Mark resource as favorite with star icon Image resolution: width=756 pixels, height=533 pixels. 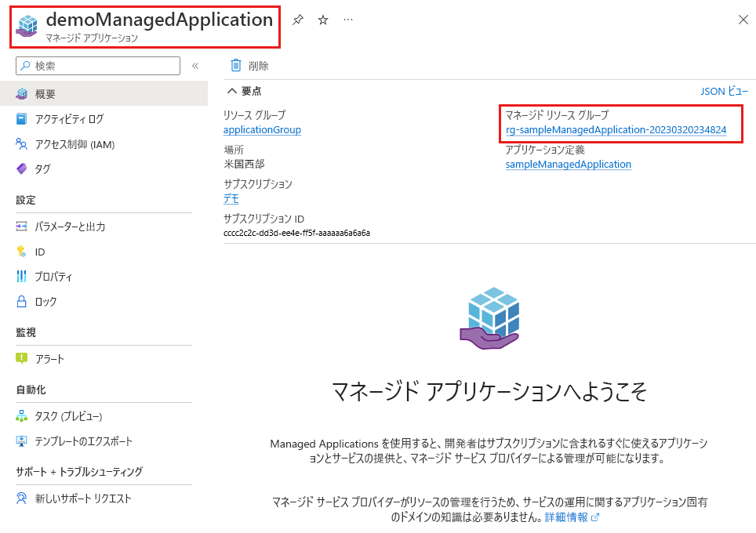(x=323, y=20)
